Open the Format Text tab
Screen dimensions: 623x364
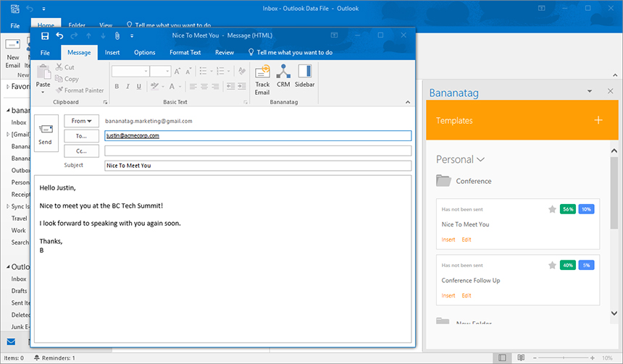[185, 52]
